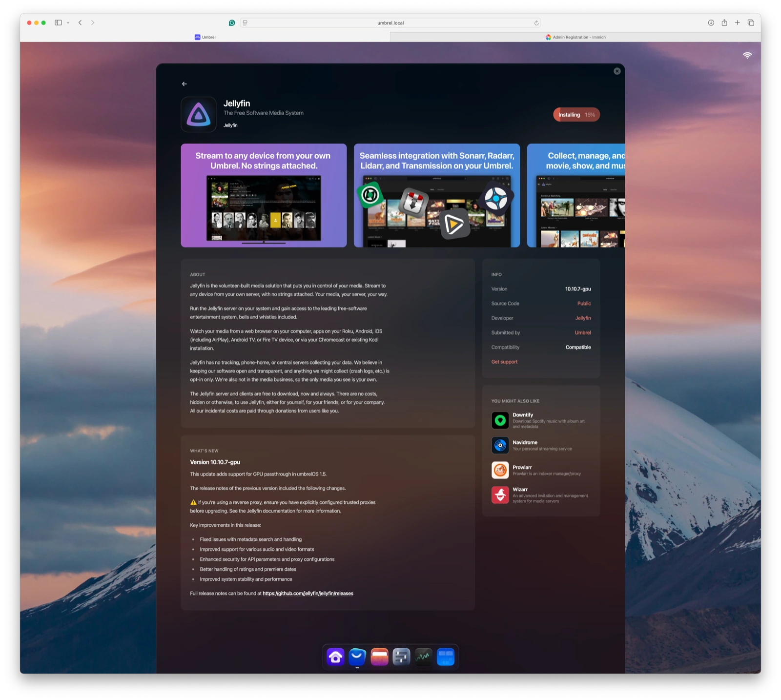This screenshot has height=700, width=781.
Task: Open the GitHub jellyfin releases link
Action: click(x=308, y=594)
